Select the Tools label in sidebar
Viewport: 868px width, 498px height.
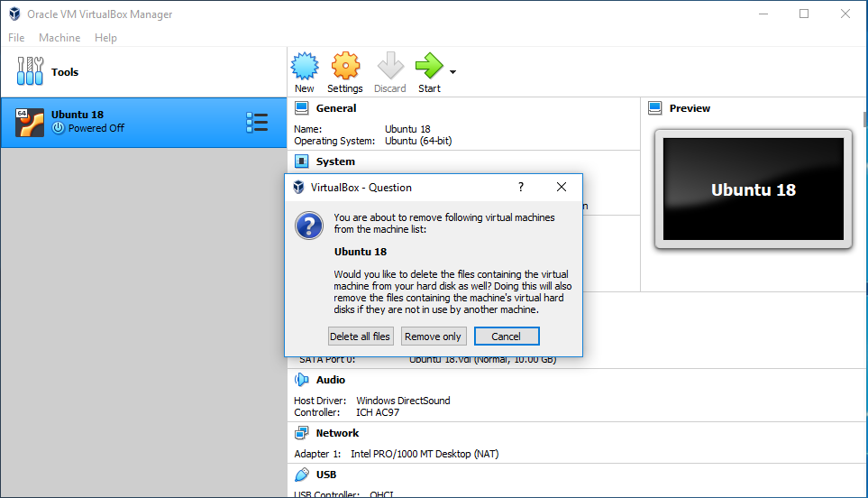[65, 72]
